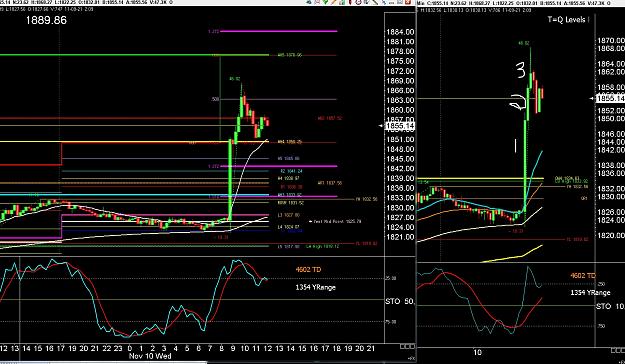This screenshot has height=364, width=625.
Task: Click the 46.92 high label above left chart candles
Action: pyautogui.click(x=234, y=79)
